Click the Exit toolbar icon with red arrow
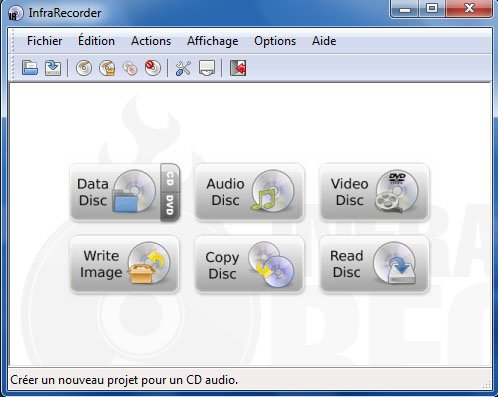 [x=238, y=68]
